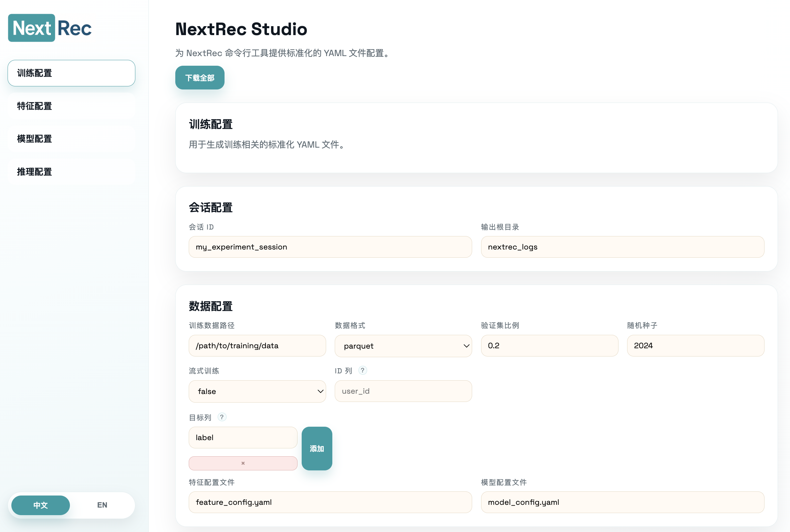
Task: Switch language to 中文
Action: [41, 505]
